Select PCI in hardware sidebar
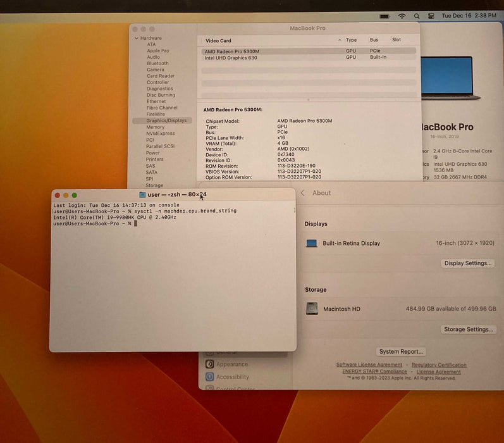The width and height of the screenshot is (504, 443). [x=150, y=140]
